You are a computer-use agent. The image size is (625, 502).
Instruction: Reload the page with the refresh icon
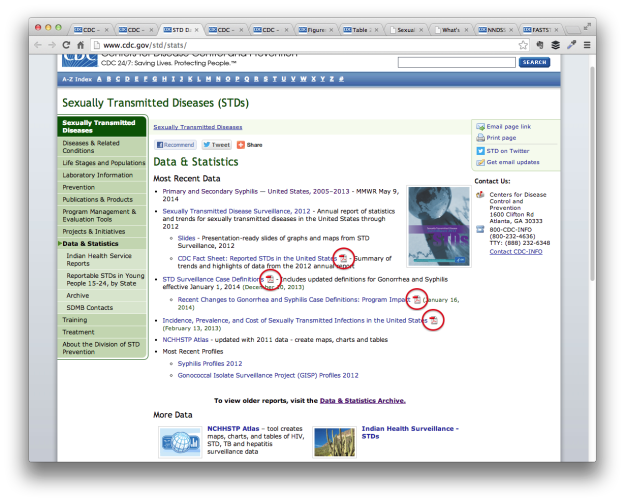click(x=66, y=45)
